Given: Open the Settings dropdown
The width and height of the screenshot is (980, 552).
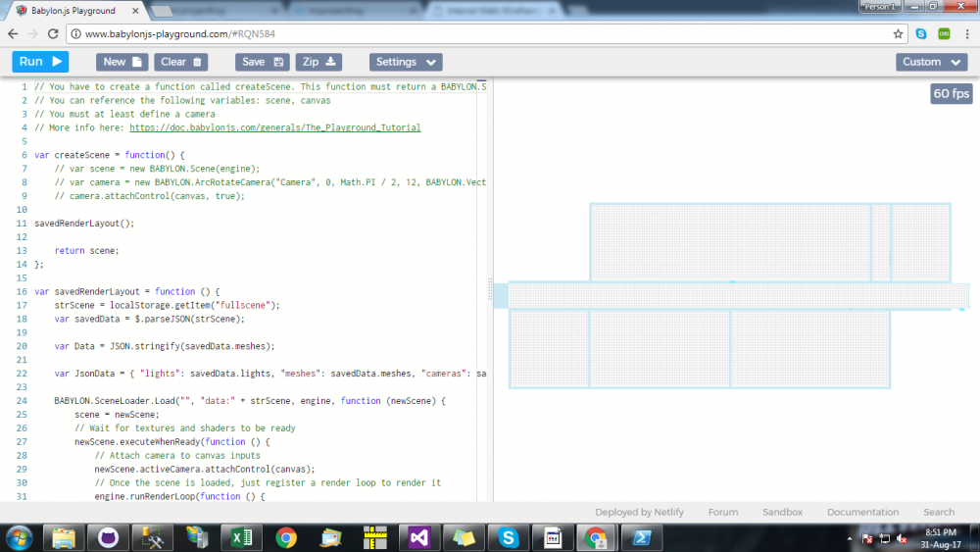Looking at the screenshot, I should click(x=406, y=62).
